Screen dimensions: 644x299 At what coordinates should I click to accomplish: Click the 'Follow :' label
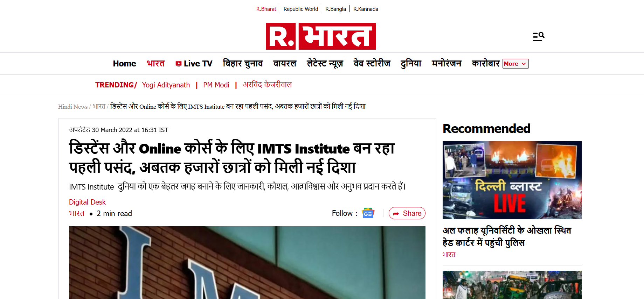[x=345, y=213]
